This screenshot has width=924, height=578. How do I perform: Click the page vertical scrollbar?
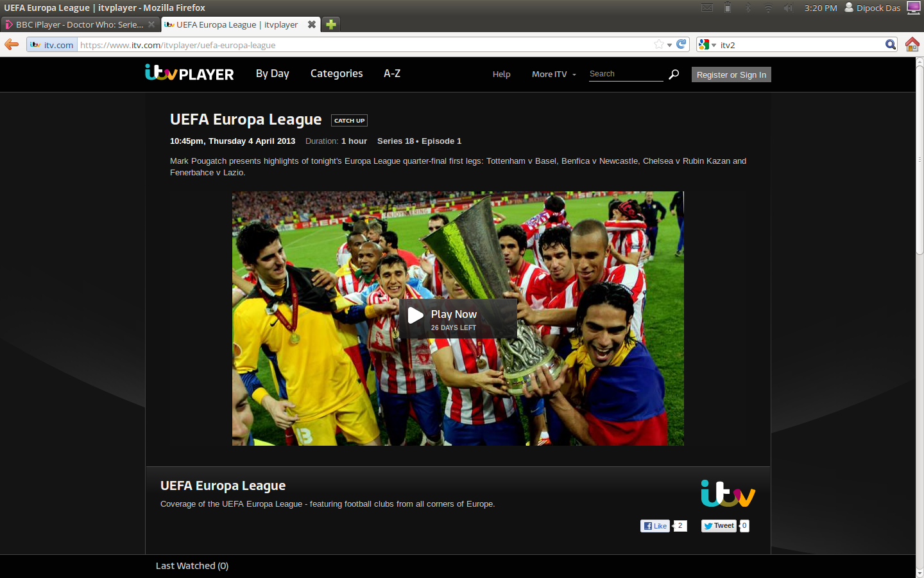(920, 161)
